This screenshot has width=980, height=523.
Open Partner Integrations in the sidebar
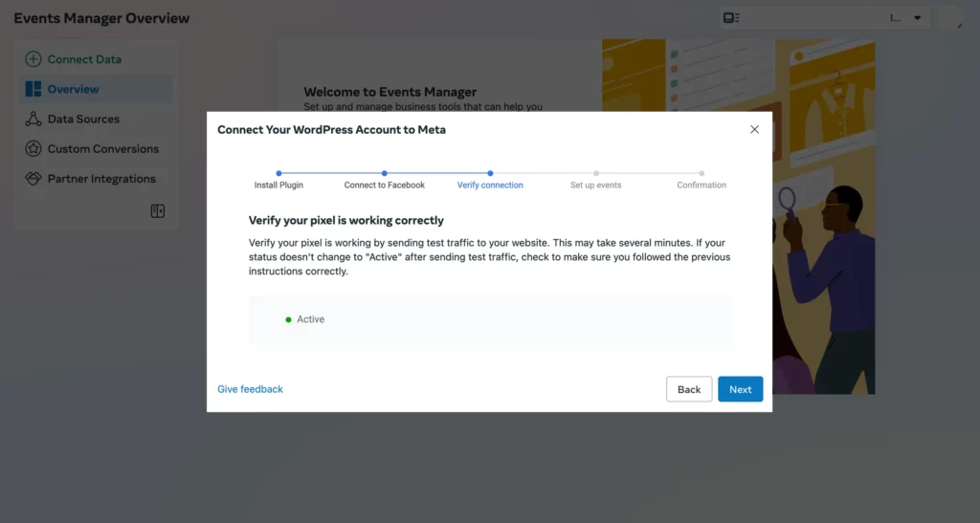coord(96,179)
